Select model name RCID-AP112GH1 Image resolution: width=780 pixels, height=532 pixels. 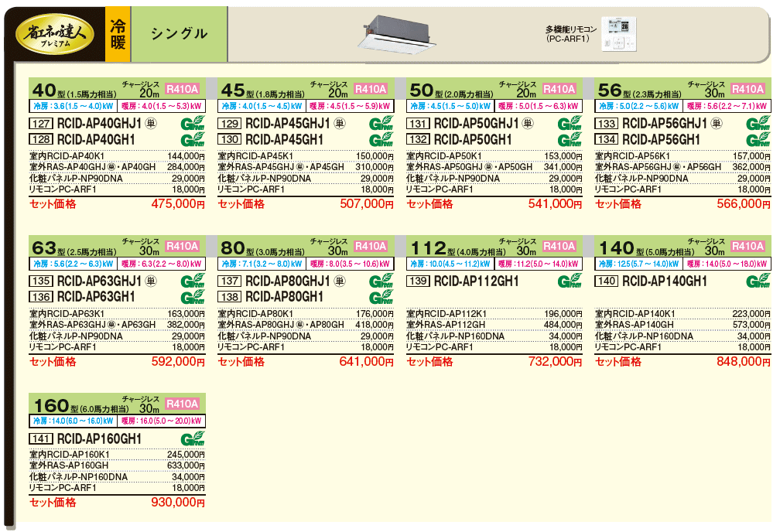coord(477,281)
